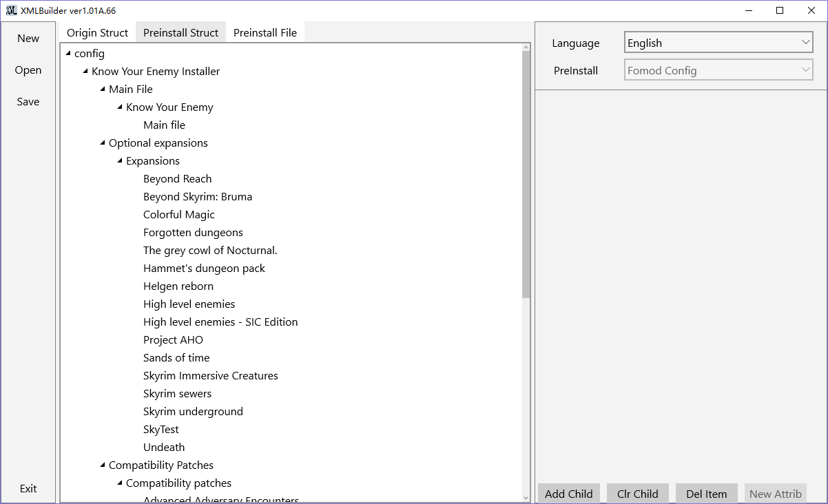Select Hammet's dungeon pack item
The height and width of the screenshot is (504, 828).
[204, 269]
